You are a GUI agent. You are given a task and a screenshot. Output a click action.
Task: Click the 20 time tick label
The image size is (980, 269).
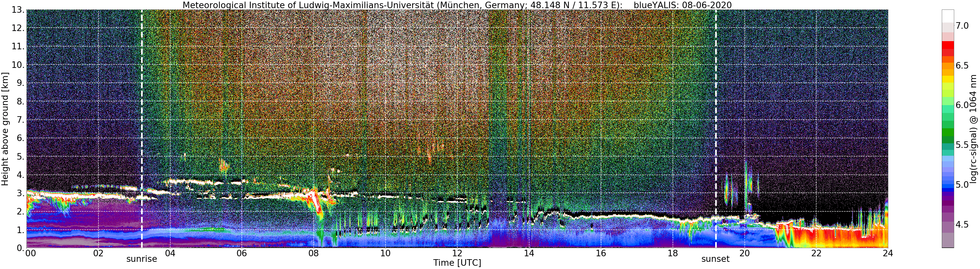coord(744,253)
